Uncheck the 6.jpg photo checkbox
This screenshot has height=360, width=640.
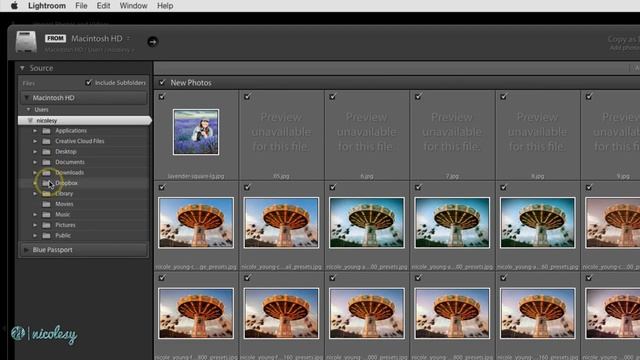click(x=333, y=96)
